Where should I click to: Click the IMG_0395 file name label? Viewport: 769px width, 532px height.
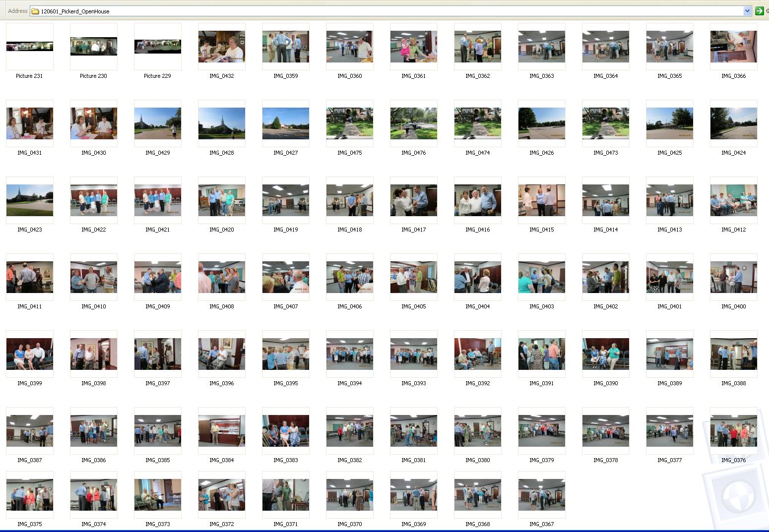point(286,383)
